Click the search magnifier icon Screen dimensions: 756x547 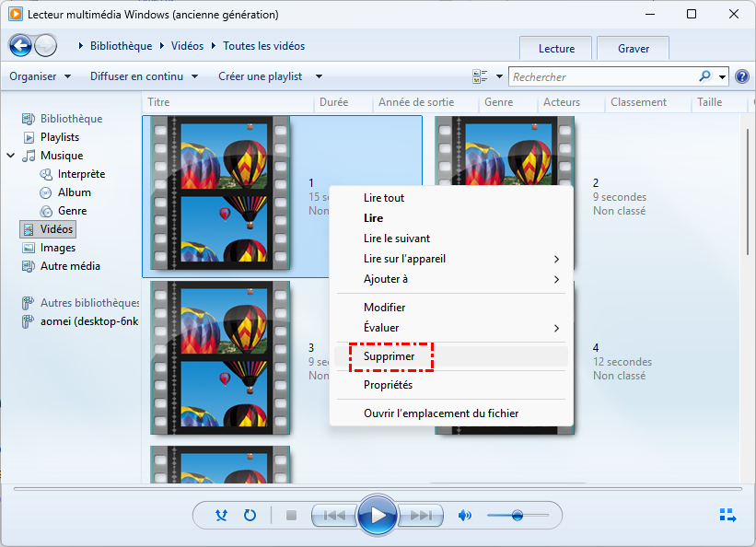[x=705, y=76]
